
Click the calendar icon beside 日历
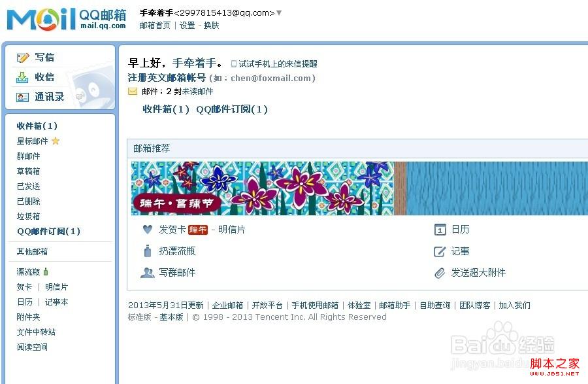440,230
